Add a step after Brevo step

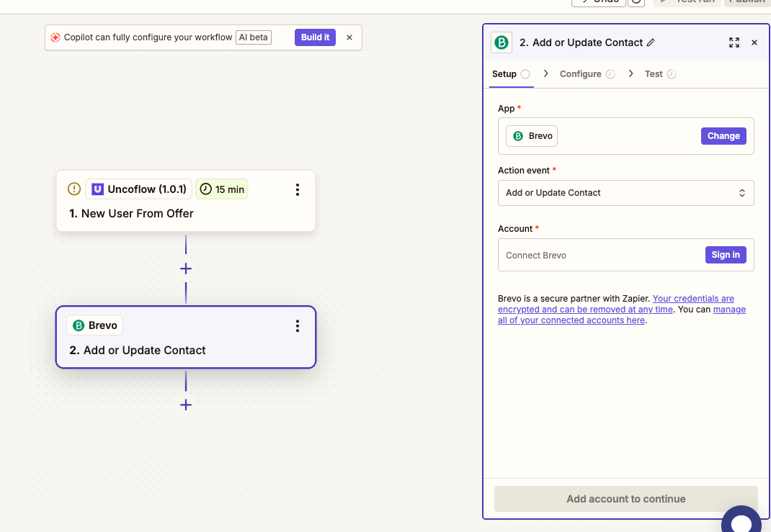tap(186, 405)
